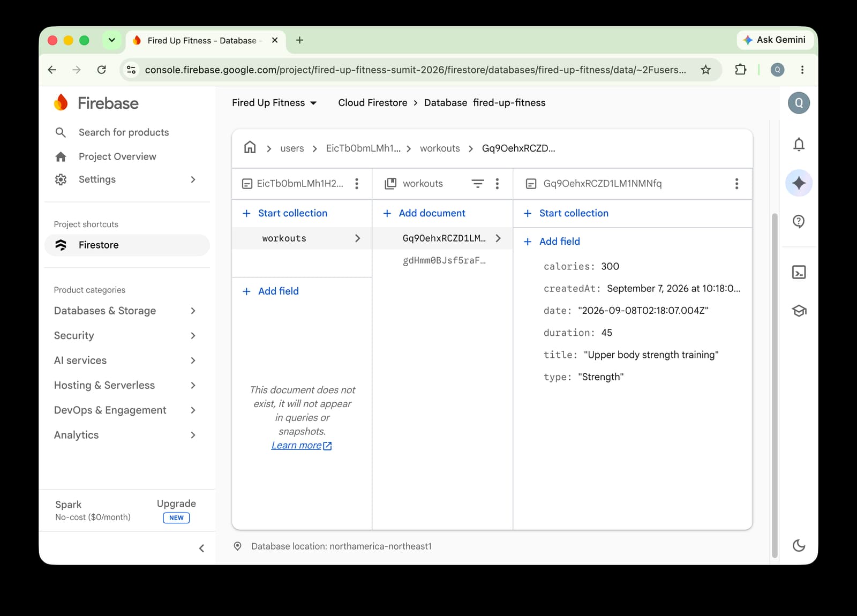Open help question mark icon
Image resolution: width=857 pixels, height=616 pixels.
pyautogui.click(x=799, y=221)
